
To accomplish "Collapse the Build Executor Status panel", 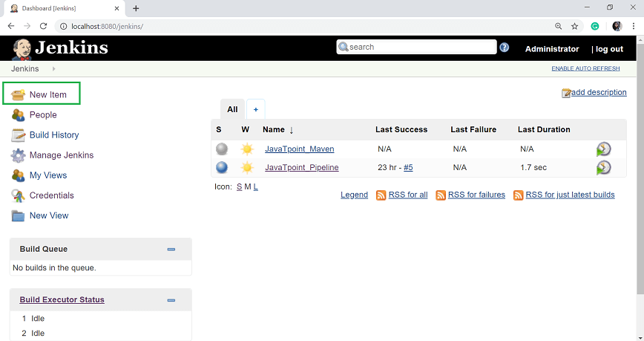I will (x=171, y=300).
